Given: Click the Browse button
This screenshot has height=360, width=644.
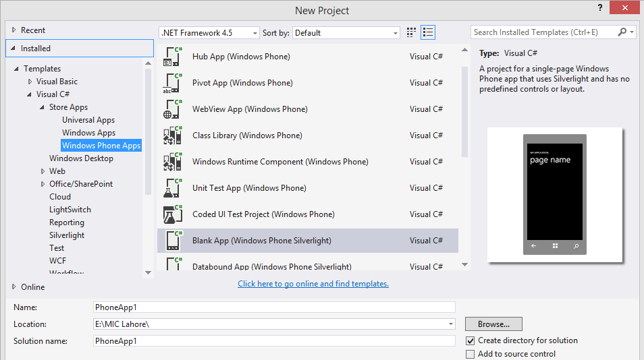Looking at the screenshot, I should pyautogui.click(x=493, y=324).
